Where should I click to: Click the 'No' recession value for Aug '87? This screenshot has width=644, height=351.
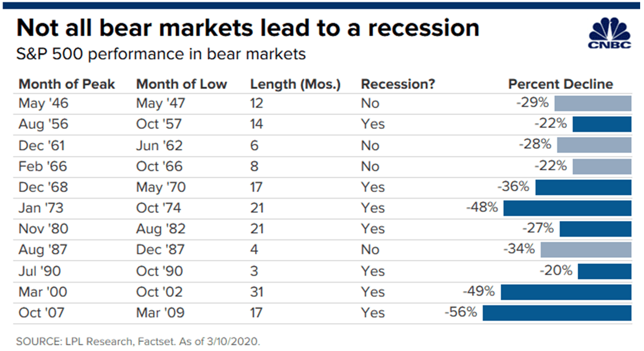[370, 250]
